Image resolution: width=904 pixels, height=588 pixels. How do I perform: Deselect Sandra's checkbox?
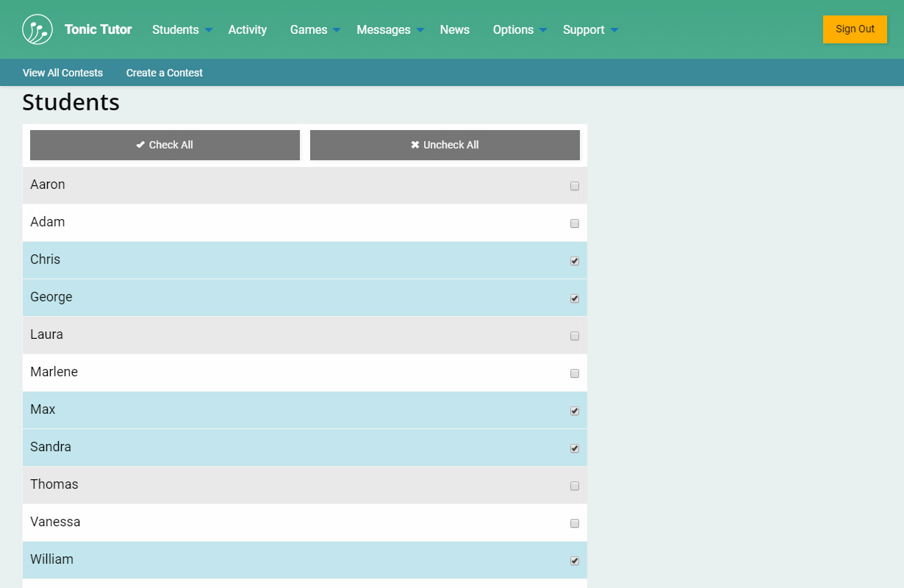click(575, 448)
